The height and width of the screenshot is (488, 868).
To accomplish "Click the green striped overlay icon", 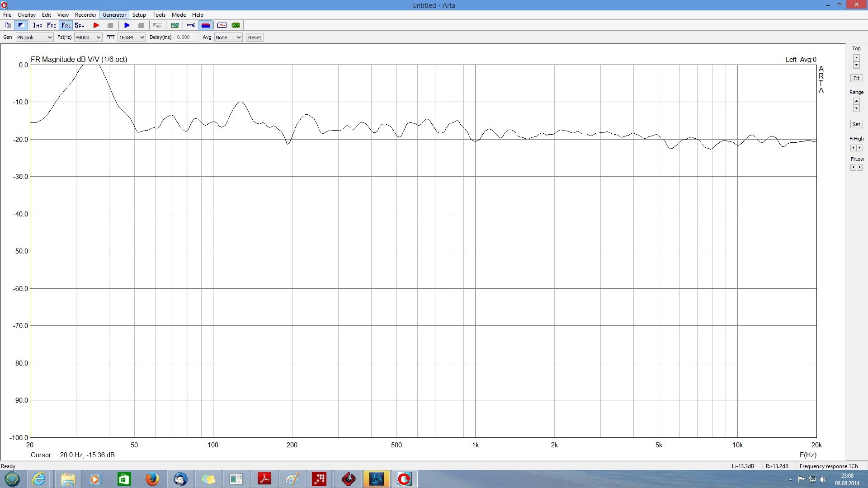I will point(175,25).
